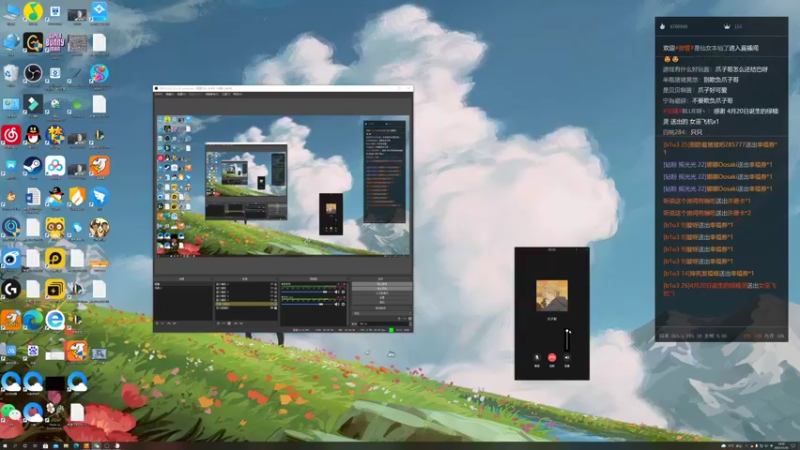Open the View menu in OBS

tap(181, 94)
